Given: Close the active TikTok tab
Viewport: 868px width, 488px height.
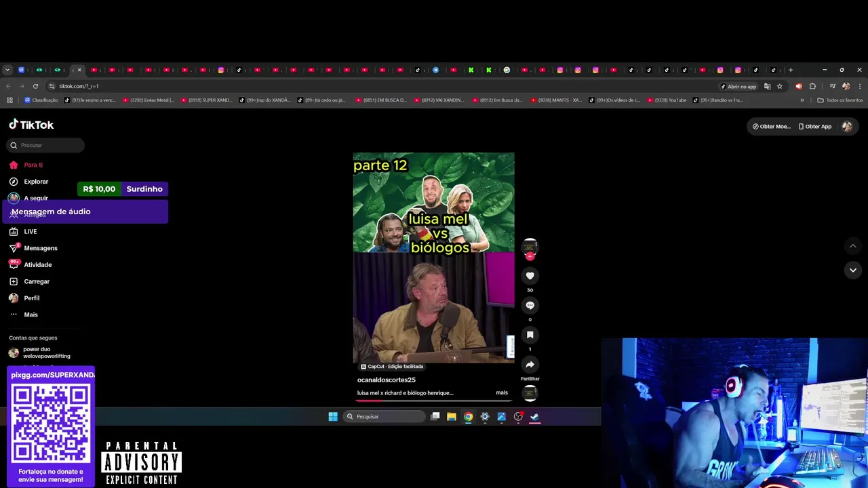Looking at the screenshot, I should coord(79,70).
